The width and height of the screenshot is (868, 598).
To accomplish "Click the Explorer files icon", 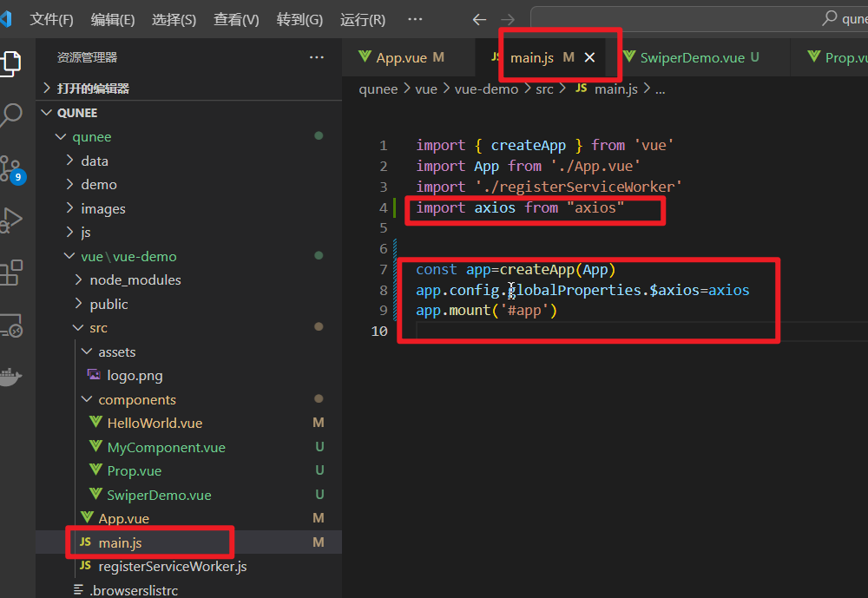I will (11, 62).
